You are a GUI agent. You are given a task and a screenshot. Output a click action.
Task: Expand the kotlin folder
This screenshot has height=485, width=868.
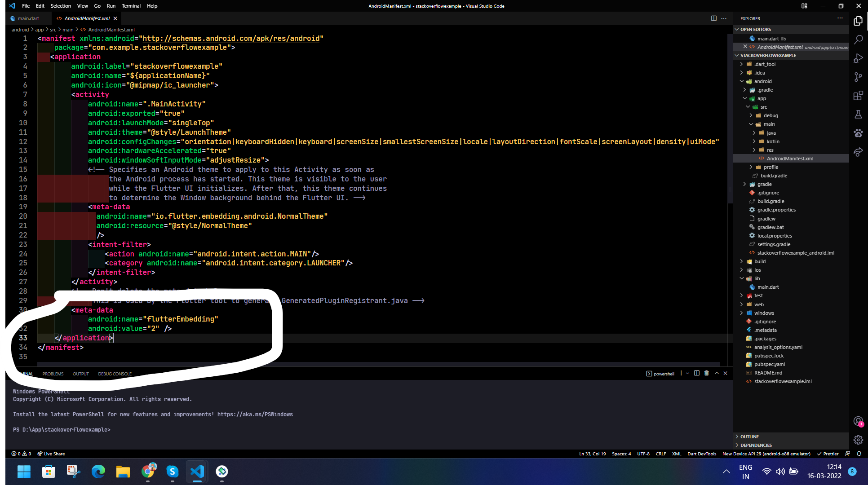pyautogui.click(x=791, y=141)
